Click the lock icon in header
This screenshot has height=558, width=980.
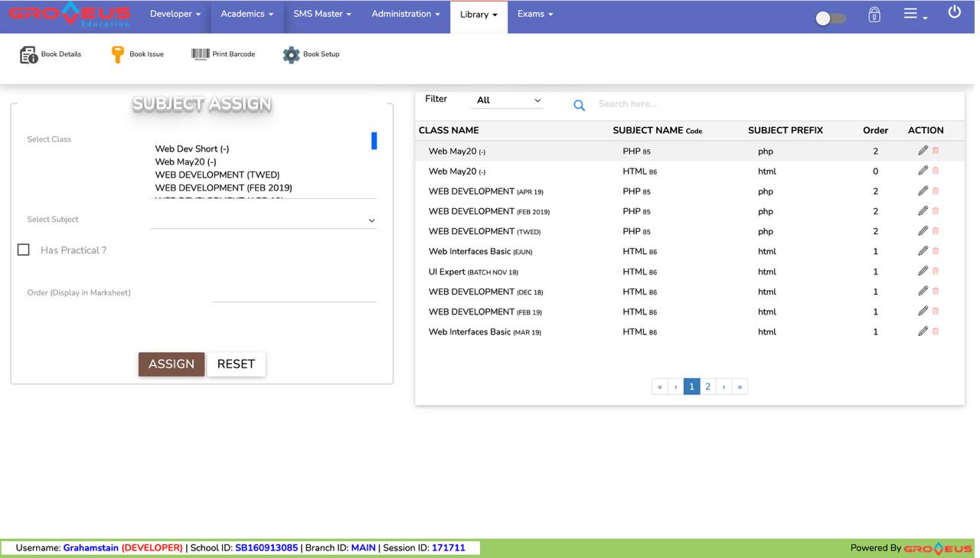tap(874, 15)
